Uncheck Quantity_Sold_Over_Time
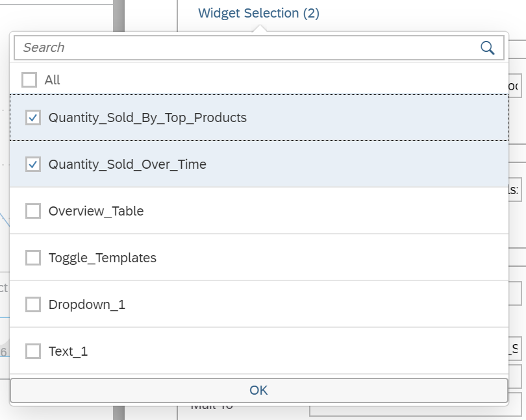The height and width of the screenshot is (420, 526). 33,164
